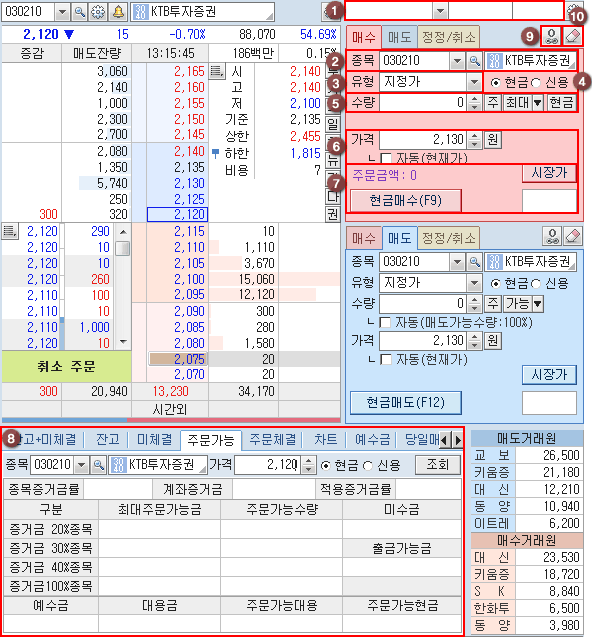592x637 pixels.
Task: Open the 최대 quantity dropdown arrow
Action: [x=538, y=102]
